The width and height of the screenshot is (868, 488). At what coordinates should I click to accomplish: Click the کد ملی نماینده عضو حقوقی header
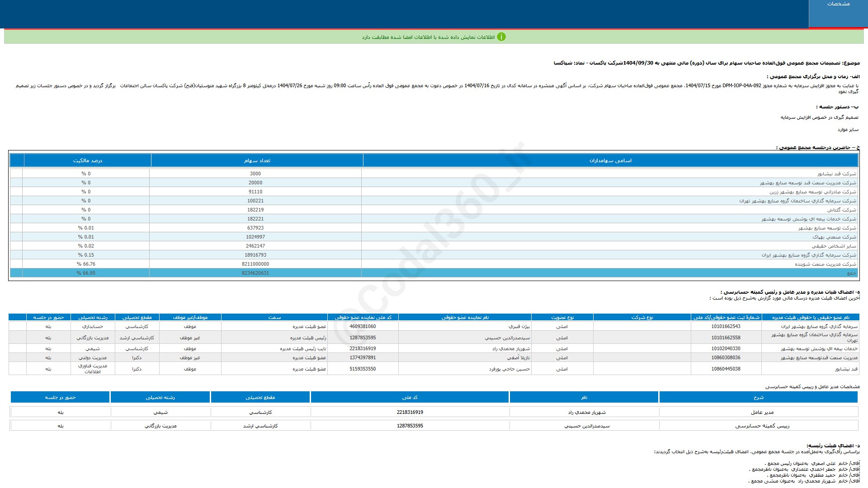(x=363, y=317)
